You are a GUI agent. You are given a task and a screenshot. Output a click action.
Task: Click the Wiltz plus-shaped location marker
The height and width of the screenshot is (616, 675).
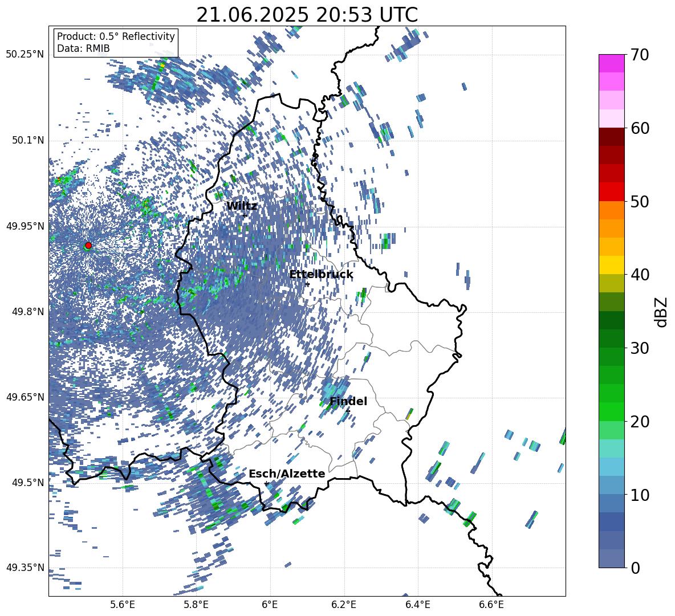[x=245, y=215]
